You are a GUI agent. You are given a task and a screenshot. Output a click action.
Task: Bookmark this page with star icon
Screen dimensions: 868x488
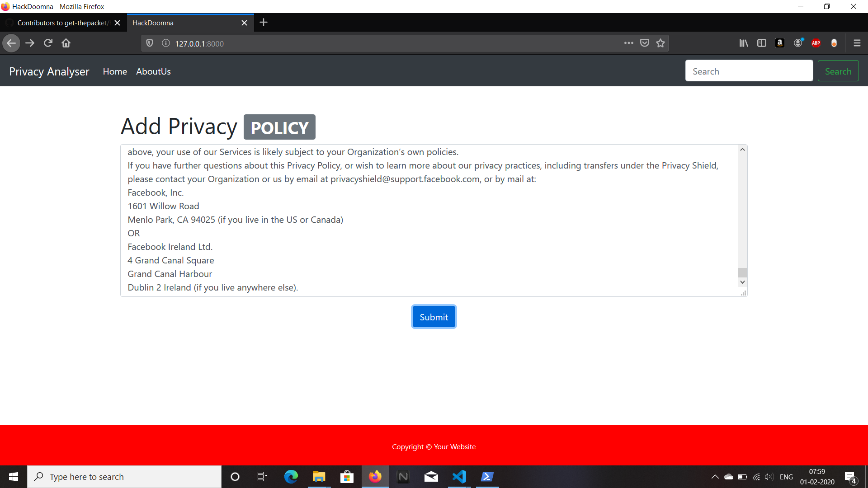pyautogui.click(x=660, y=43)
